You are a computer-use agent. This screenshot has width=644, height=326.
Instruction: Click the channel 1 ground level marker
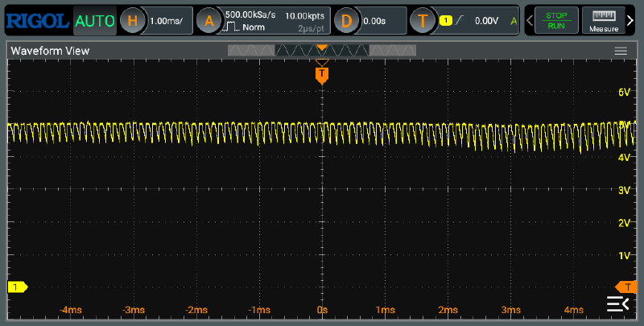pos(17,287)
